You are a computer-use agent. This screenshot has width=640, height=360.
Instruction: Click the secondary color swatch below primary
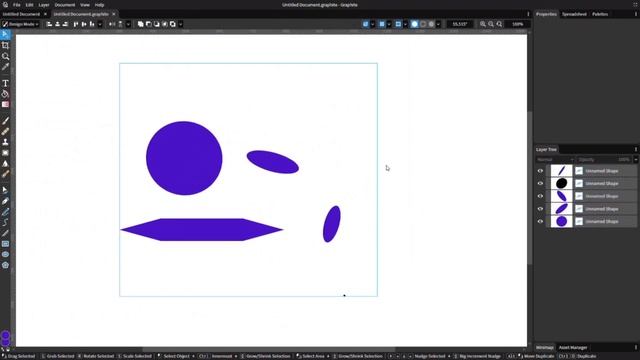pyautogui.click(x=5, y=342)
